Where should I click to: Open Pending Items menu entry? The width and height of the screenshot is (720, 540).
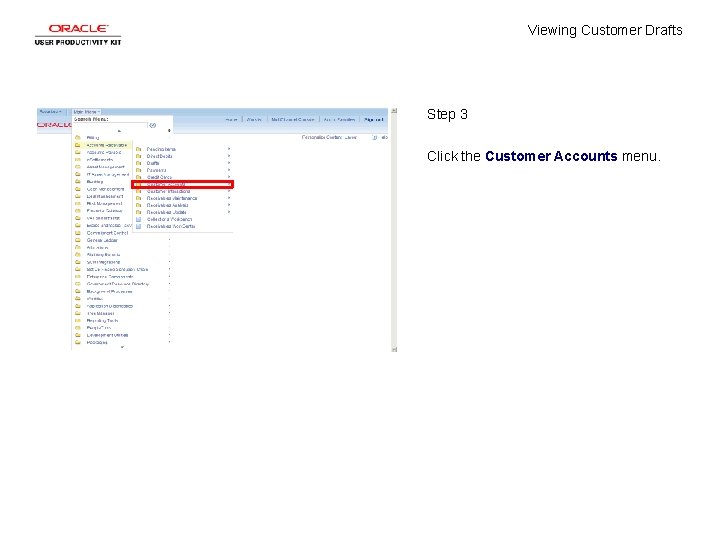coord(161,149)
